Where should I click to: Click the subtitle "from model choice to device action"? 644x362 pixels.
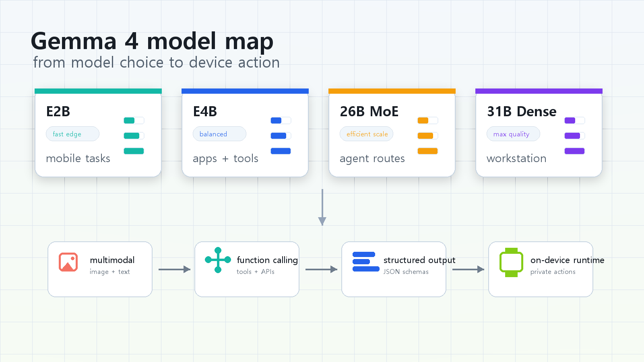tap(156, 63)
